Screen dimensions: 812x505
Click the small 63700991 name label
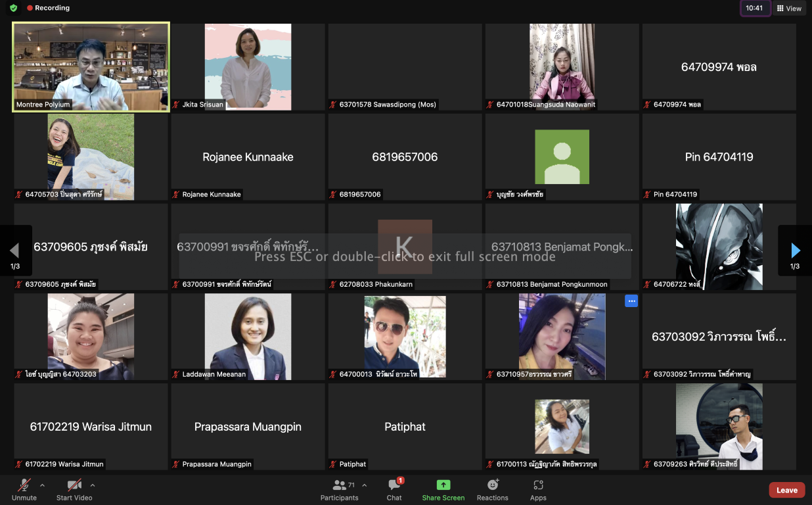pyautogui.click(x=227, y=285)
